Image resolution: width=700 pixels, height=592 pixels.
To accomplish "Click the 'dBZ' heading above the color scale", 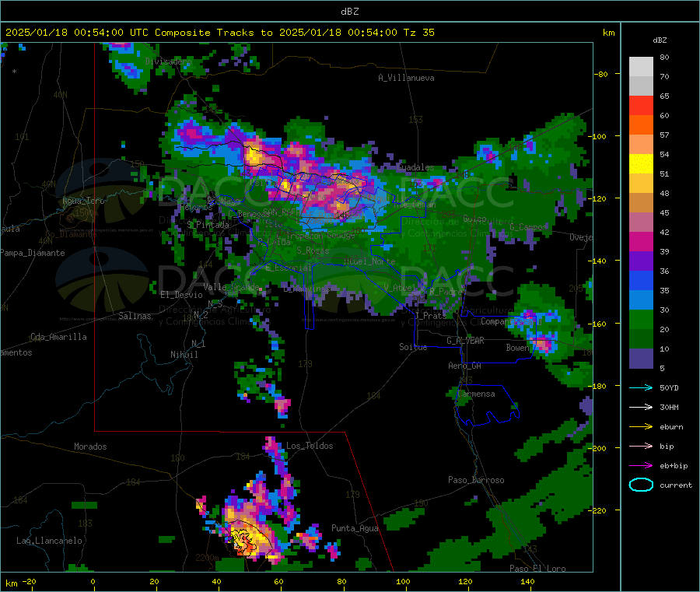I will pyautogui.click(x=660, y=40).
